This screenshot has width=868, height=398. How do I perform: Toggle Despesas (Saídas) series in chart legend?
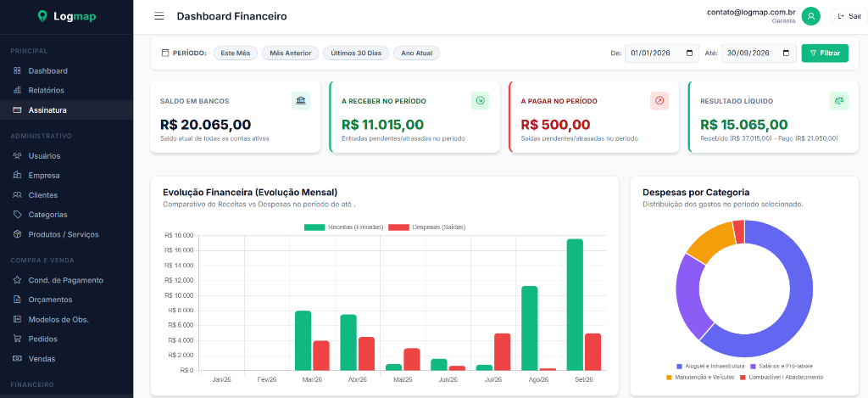427,227
